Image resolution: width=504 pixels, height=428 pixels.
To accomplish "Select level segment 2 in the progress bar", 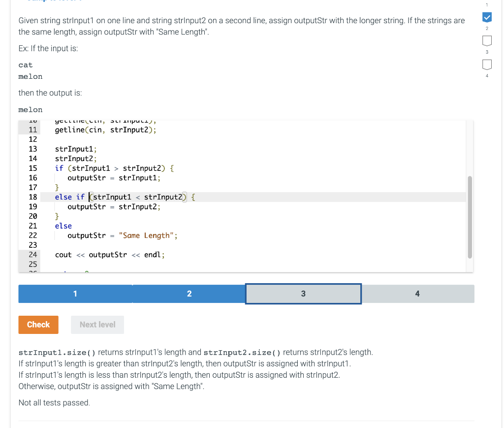I will click(189, 294).
